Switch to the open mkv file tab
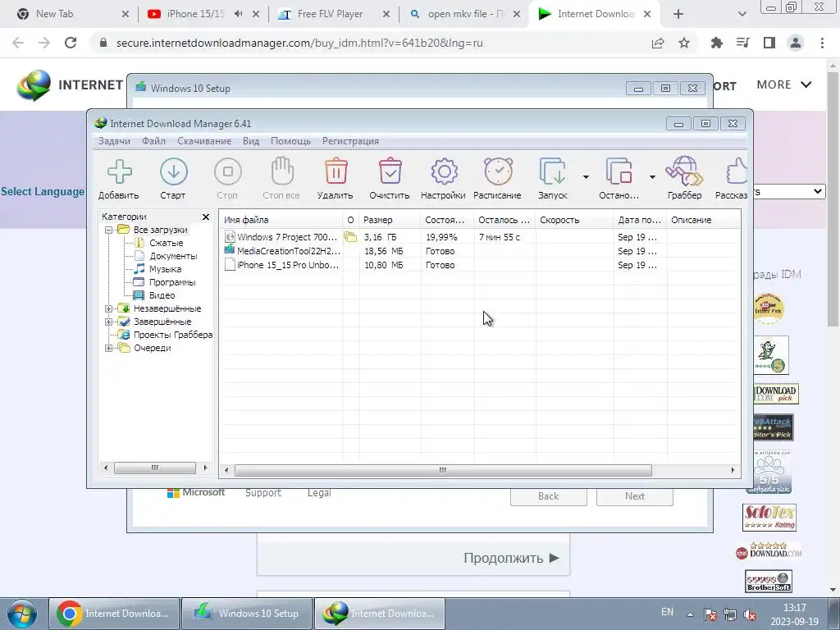 click(464, 14)
